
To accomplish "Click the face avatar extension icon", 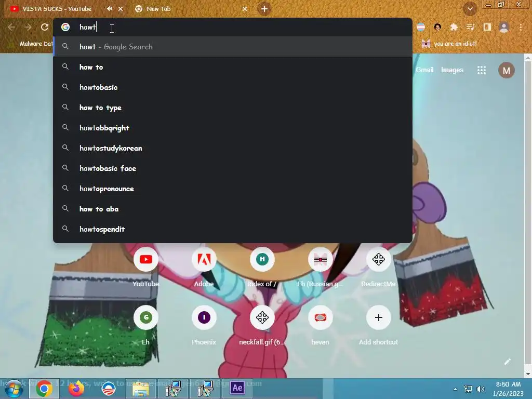I will [x=437, y=27].
